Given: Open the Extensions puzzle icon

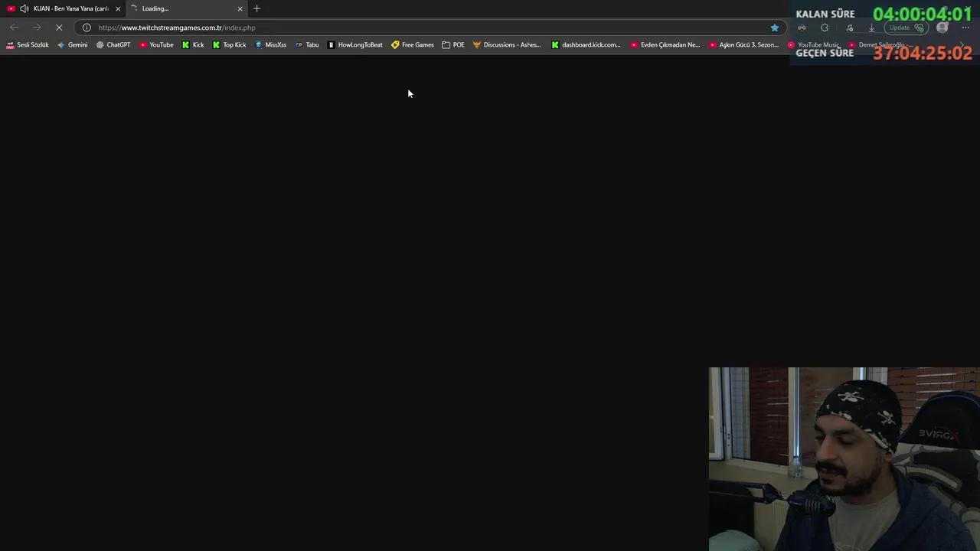Looking at the screenshot, I should [x=825, y=28].
